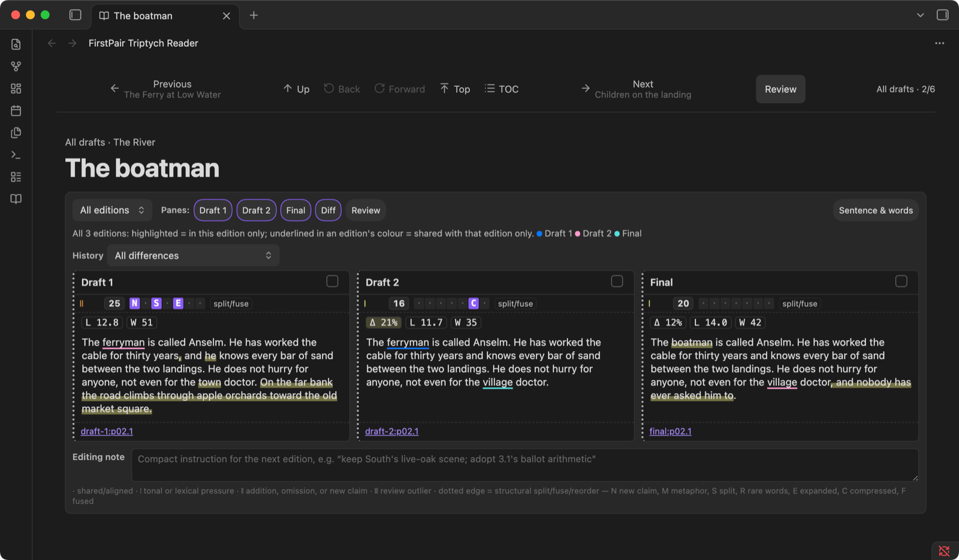Open the TOC
This screenshot has height=560, width=959.
[502, 89]
